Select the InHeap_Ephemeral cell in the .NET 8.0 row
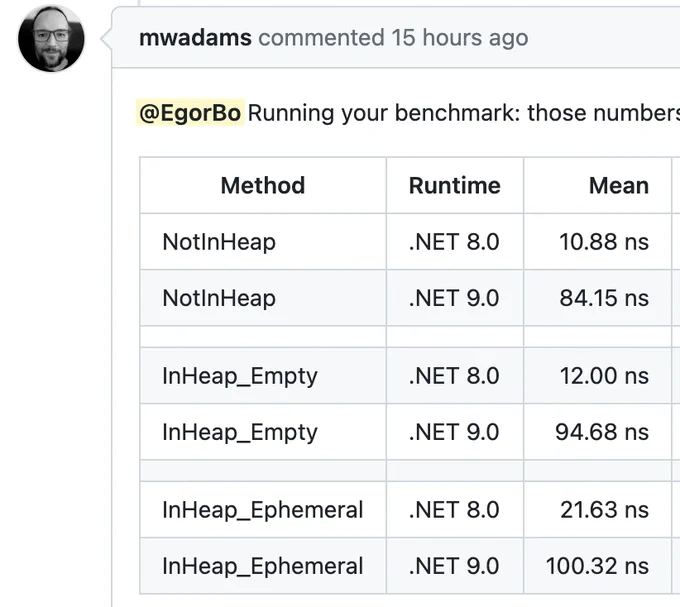 (263, 510)
